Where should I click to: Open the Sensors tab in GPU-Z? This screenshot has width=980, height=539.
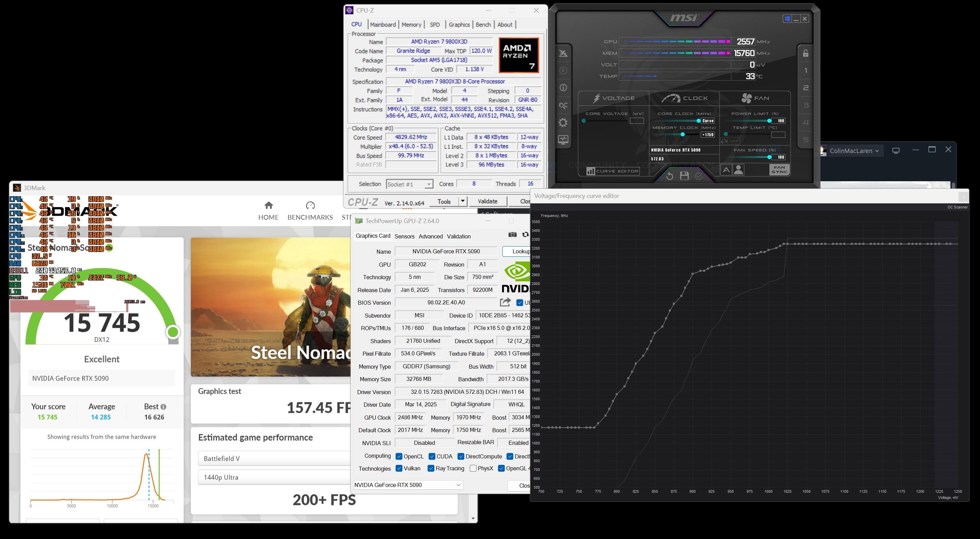tap(404, 236)
